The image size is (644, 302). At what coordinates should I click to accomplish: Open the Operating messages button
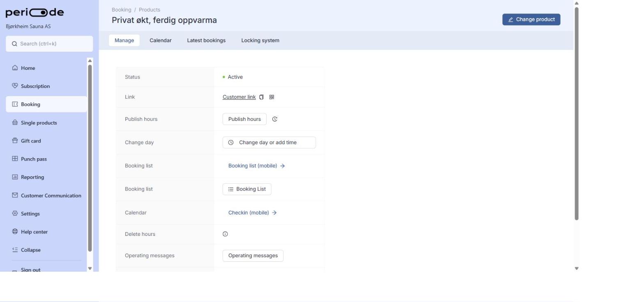pyautogui.click(x=253, y=256)
